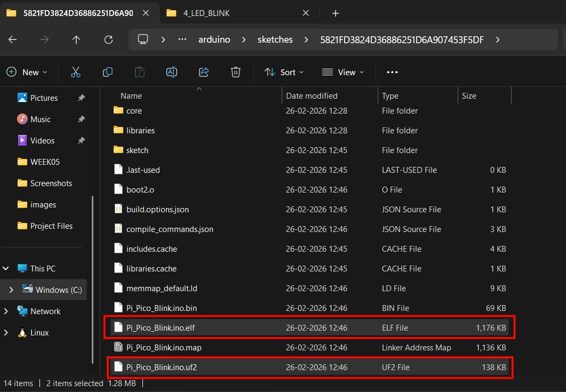
Task: Navigate to the sketches breadcrumb folder
Action: [x=275, y=39]
